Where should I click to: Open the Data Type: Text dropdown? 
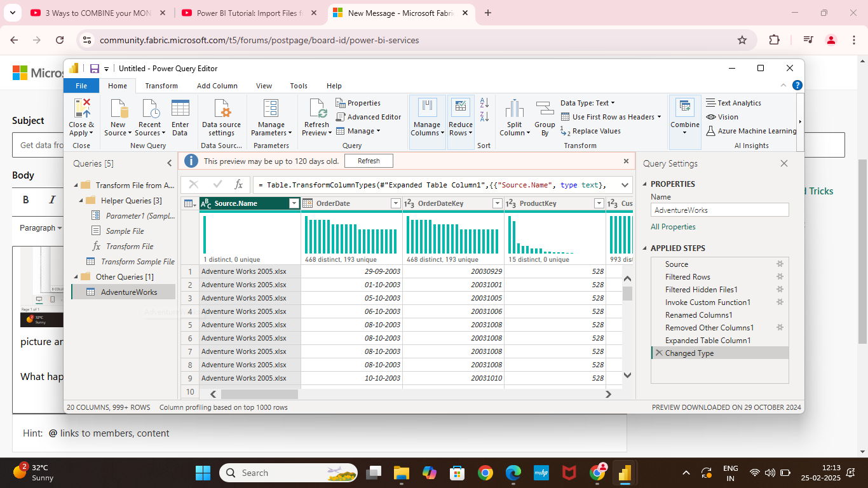(x=587, y=103)
